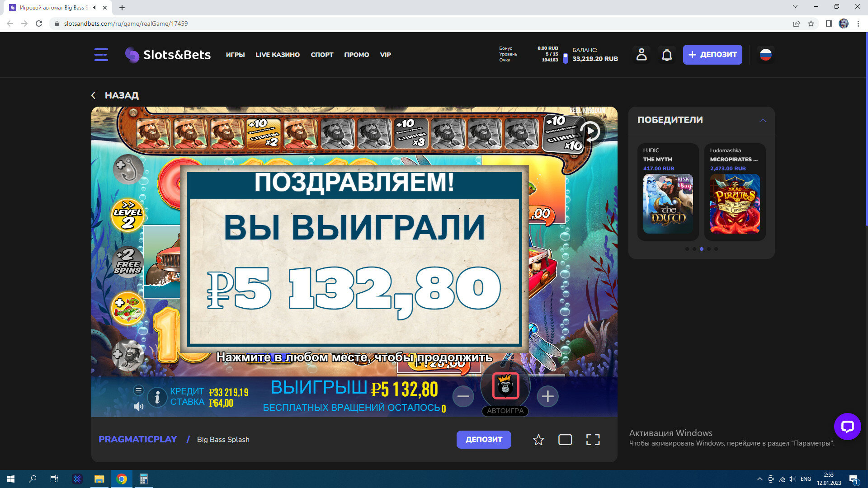Open notifications bell
Viewport: 868px width, 488px height.
click(667, 55)
